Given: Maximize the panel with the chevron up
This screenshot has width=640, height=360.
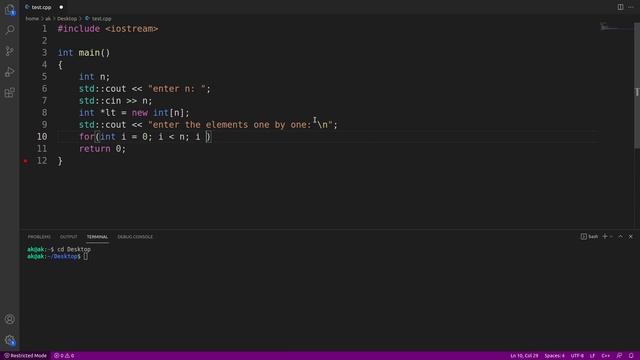Looking at the screenshot, I should point(620,237).
